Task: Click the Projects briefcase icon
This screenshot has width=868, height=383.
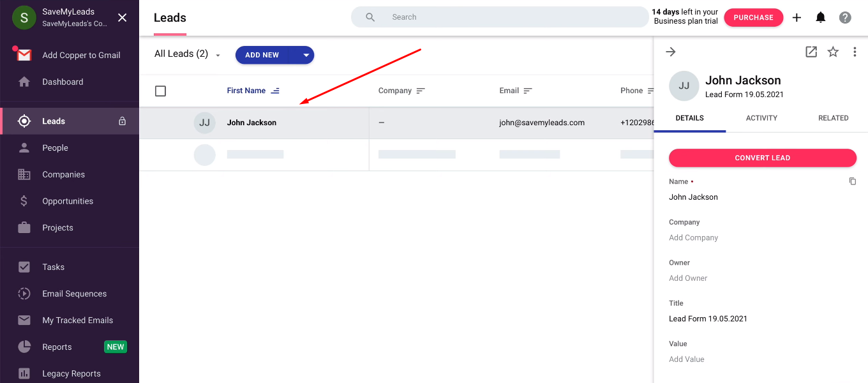Action: point(24,228)
